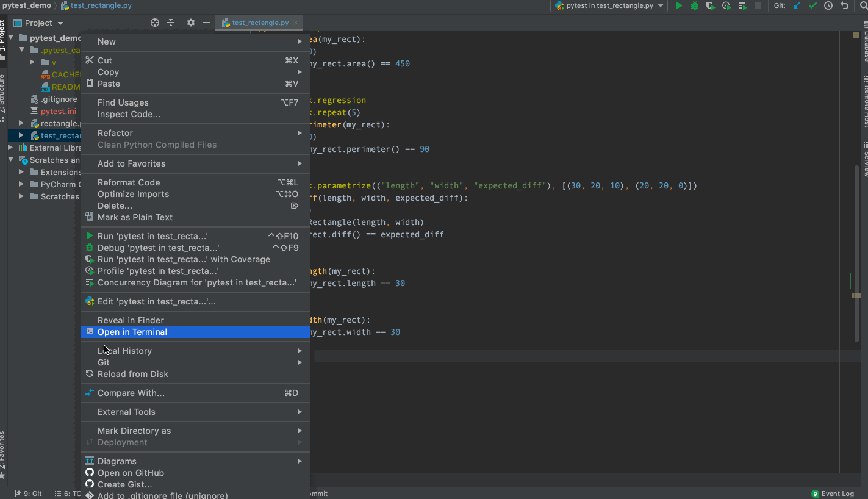Expand External Libraries node

[10, 148]
